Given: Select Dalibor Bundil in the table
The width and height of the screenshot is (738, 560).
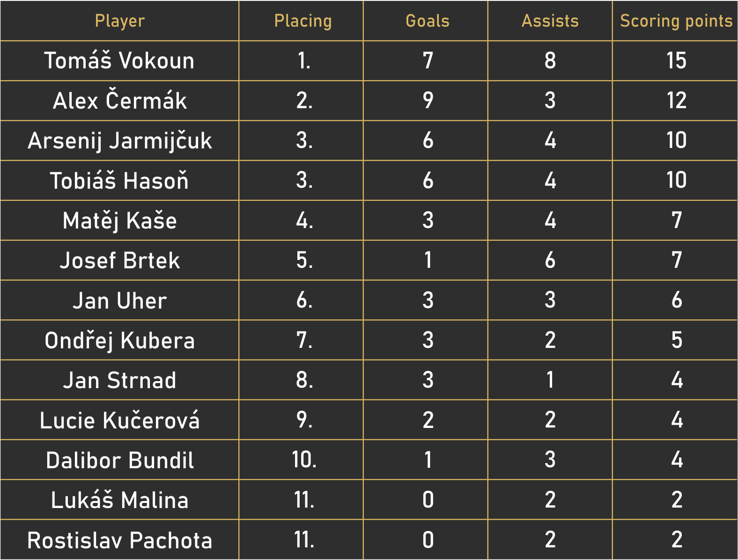Looking at the screenshot, I should (119, 460).
